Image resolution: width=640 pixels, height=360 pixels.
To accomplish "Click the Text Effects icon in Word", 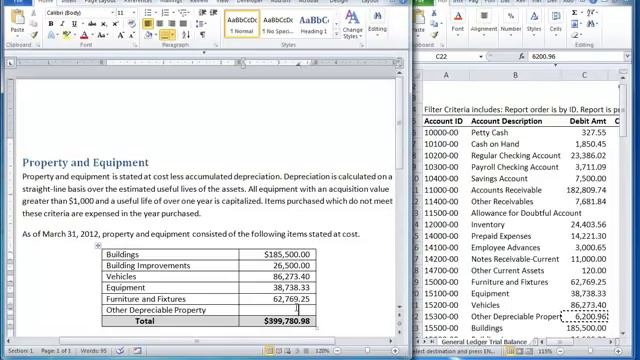I will point(51,36).
